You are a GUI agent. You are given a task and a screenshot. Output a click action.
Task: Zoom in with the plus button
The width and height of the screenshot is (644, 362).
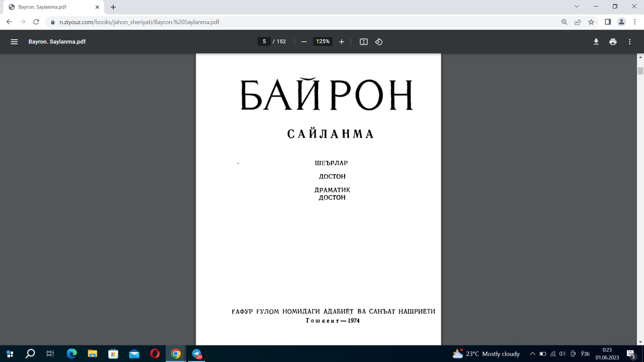(x=342, y=42)
